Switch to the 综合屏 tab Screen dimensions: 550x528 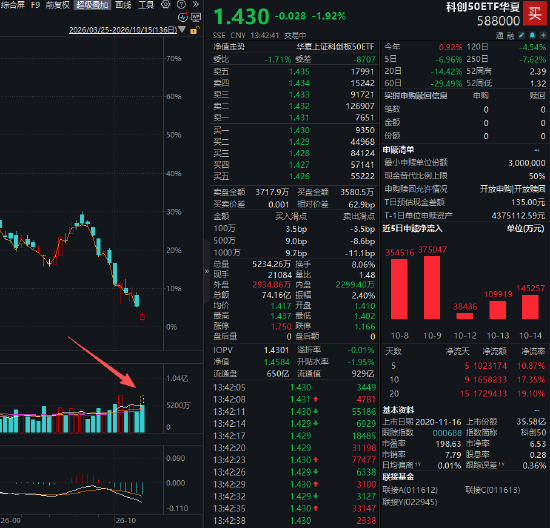[x=13, y=5]
